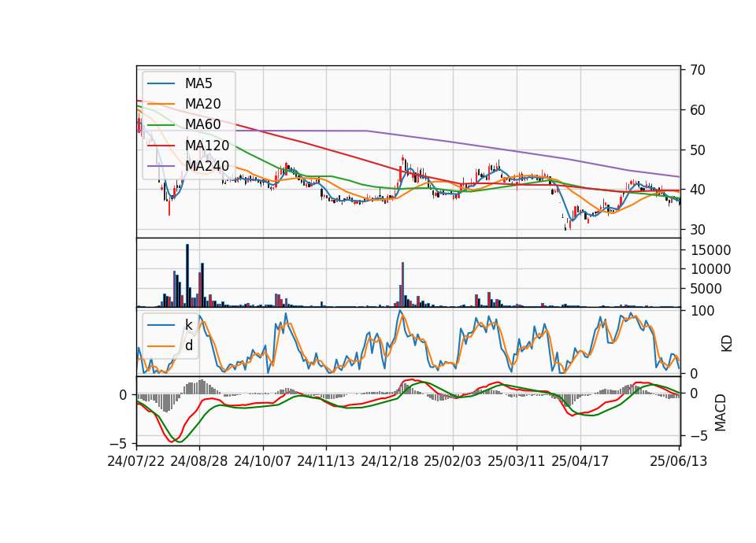Click the purple MA240 legend line sample
The height and width of the screenshot is (543, 756).
[x=161, y=166]
